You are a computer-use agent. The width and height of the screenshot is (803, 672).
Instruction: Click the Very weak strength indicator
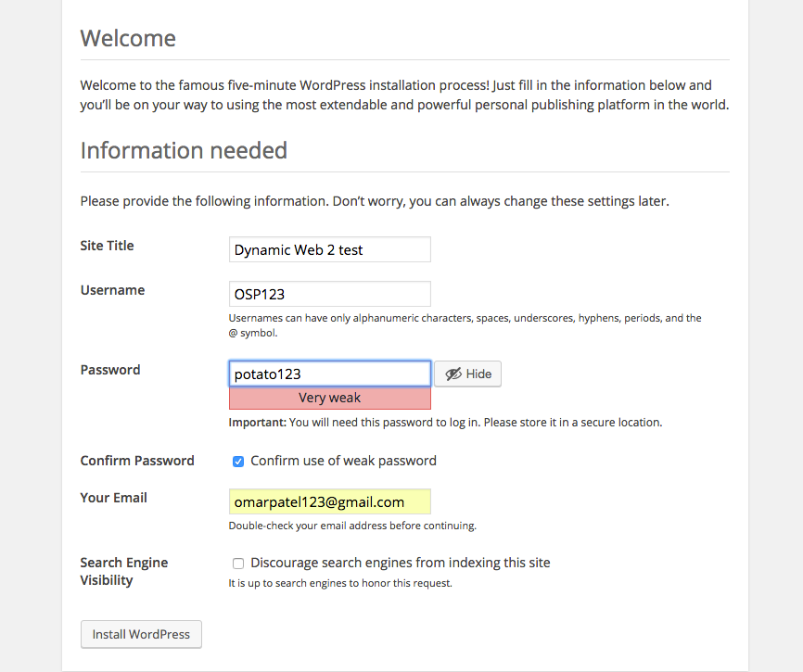[x=330, y=398]
